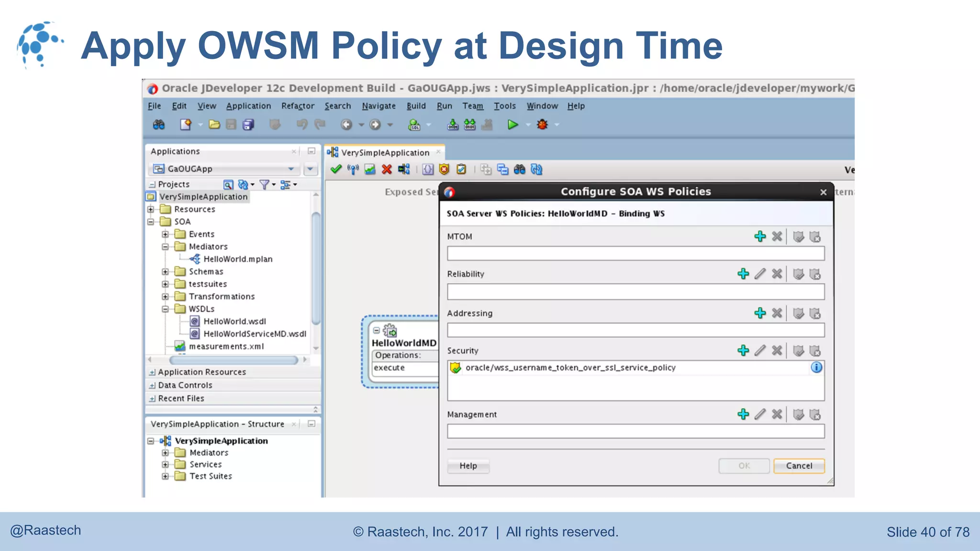Delete Security policy with the X icon
Viewport: 980px width, 551px height.
click(x=777, y=351)
